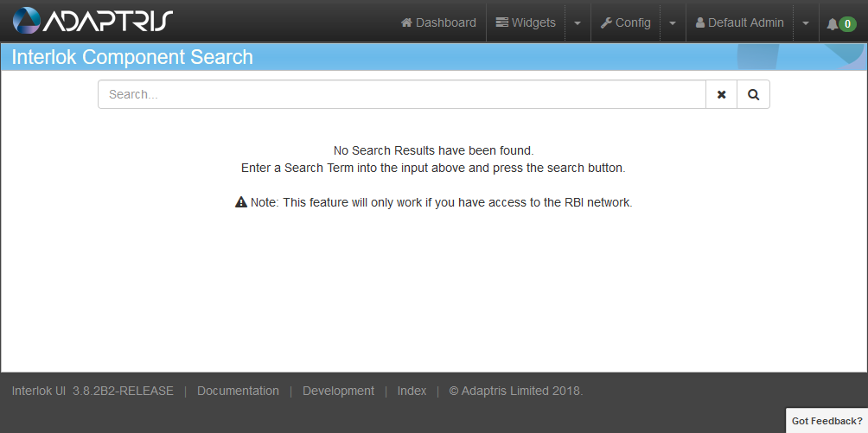Focus the Search input field

(402, 94)
